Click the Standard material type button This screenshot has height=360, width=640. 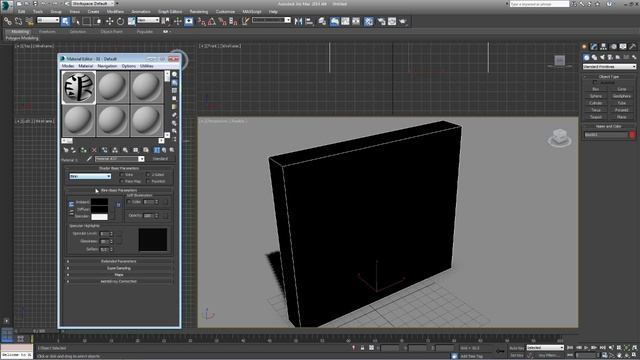click(x=160, y=159)
